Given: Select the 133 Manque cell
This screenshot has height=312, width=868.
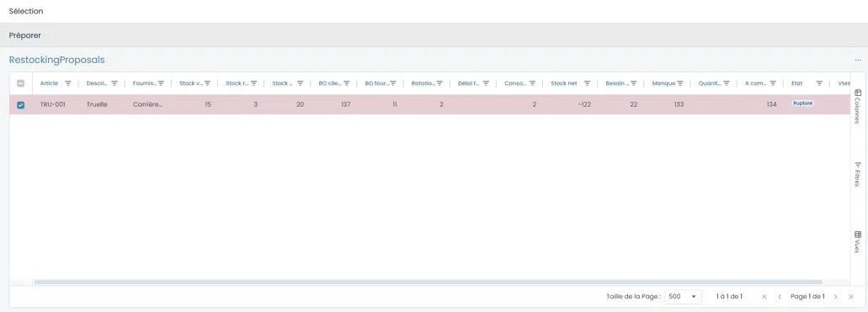Looking at the screenshot, I should click(x=668, y=104).
